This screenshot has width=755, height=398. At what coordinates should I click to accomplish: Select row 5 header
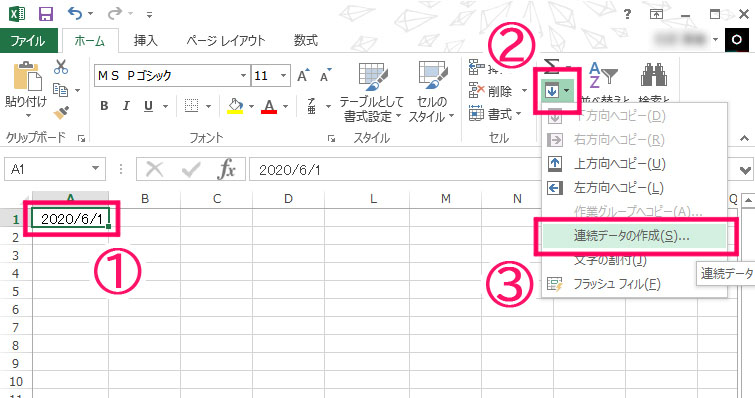(x=15, y=292)
